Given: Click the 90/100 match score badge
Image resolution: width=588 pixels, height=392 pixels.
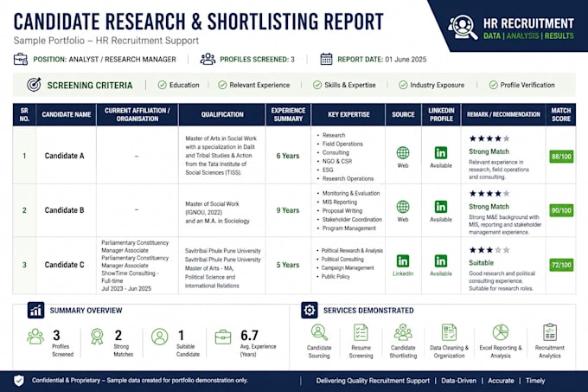Looking at the screenshot, I should [x=561, y=210].
